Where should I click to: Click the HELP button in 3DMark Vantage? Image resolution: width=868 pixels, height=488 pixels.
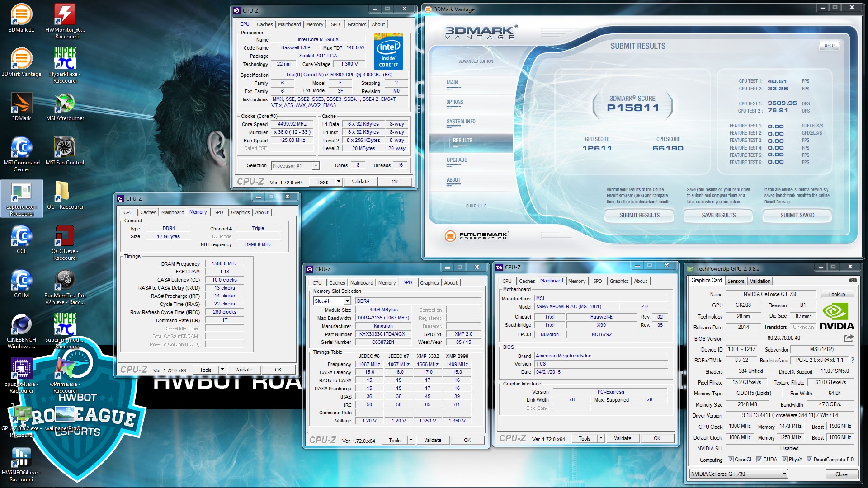coord(829,46)
